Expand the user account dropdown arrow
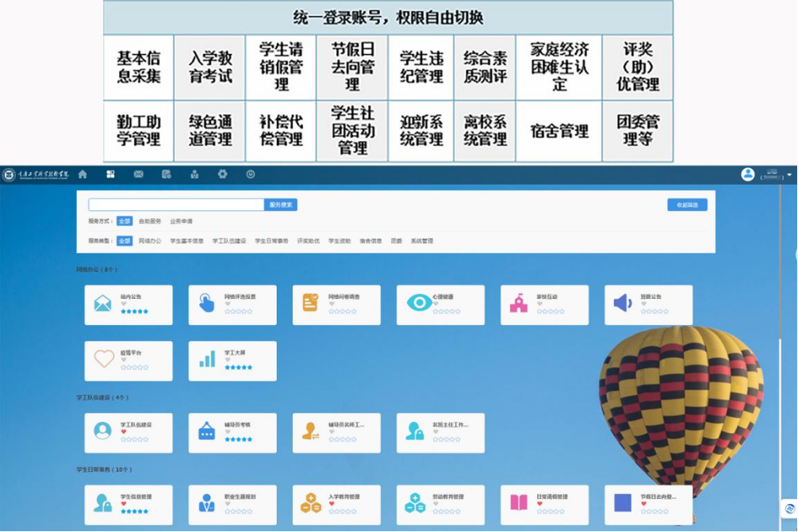The image size is (798, 532). (789, 175)
